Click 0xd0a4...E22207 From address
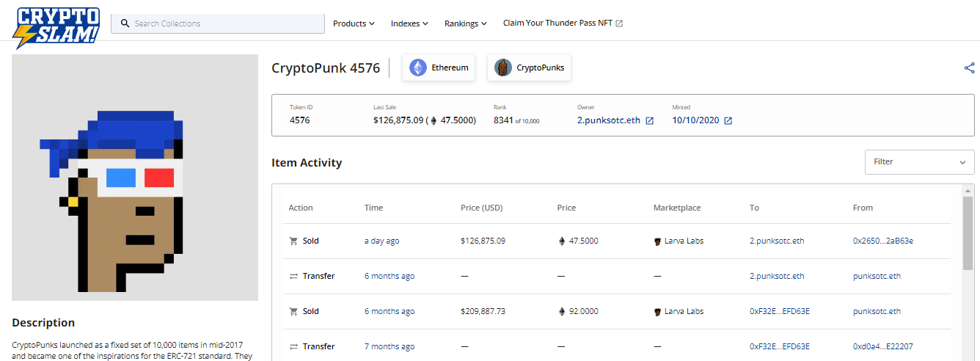This screenshot has width=980, height=361. pyautogui.click(x=883, y=346)
